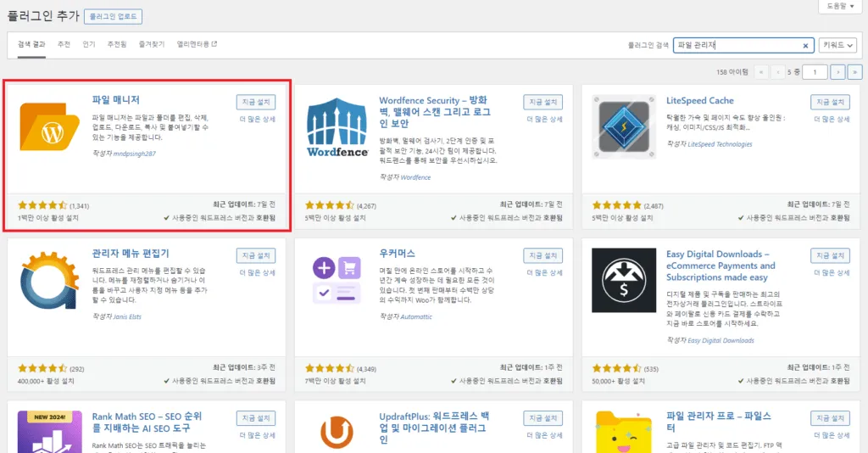Viewport: 868px width, 453px height.
Task: Click the UpdraftPlus plugin icon
Action: [337, 431]
